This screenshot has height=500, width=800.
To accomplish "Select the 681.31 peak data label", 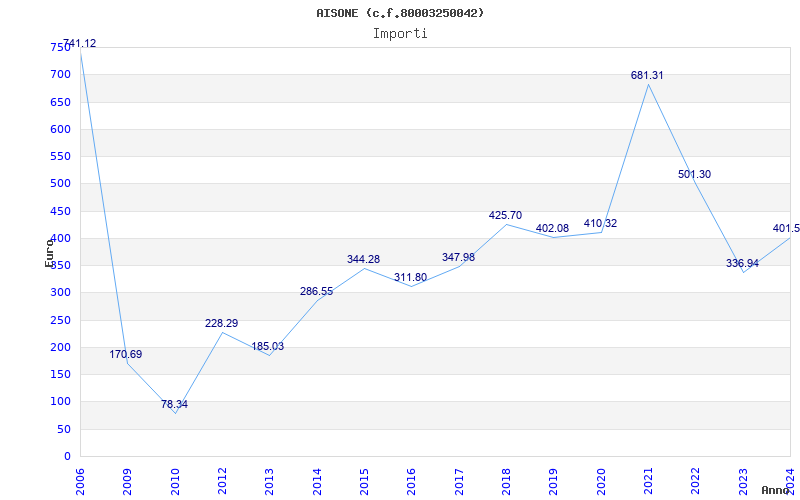I will (647, 75).
